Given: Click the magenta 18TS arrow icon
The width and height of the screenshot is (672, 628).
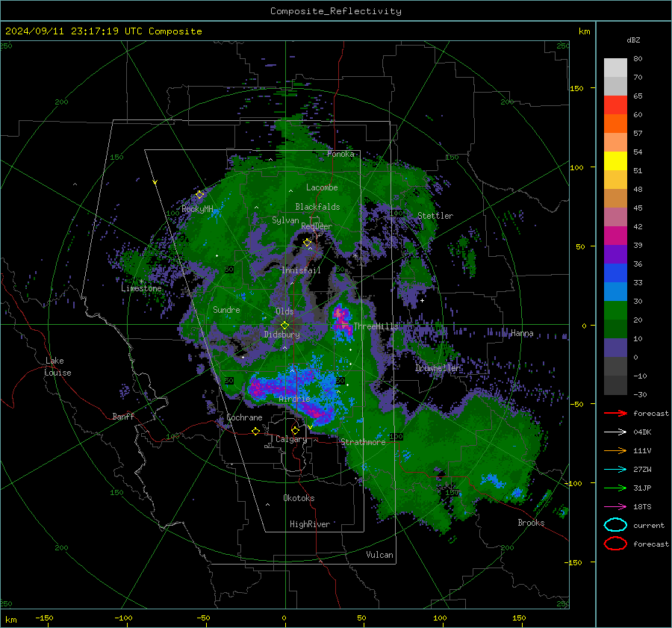Looking at the screenshot, I should click(x=615, y=507).
